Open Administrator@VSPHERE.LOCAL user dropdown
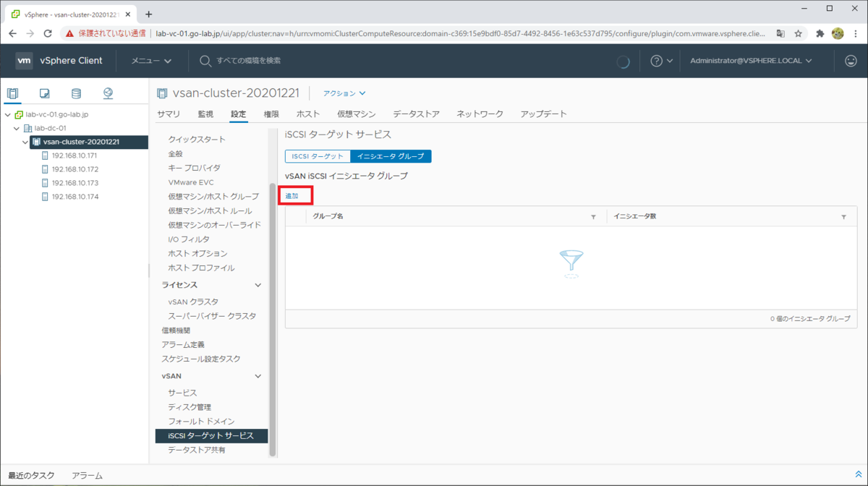Image resolution: width=868 pixels, height=486 pixels. click(751, 61)
